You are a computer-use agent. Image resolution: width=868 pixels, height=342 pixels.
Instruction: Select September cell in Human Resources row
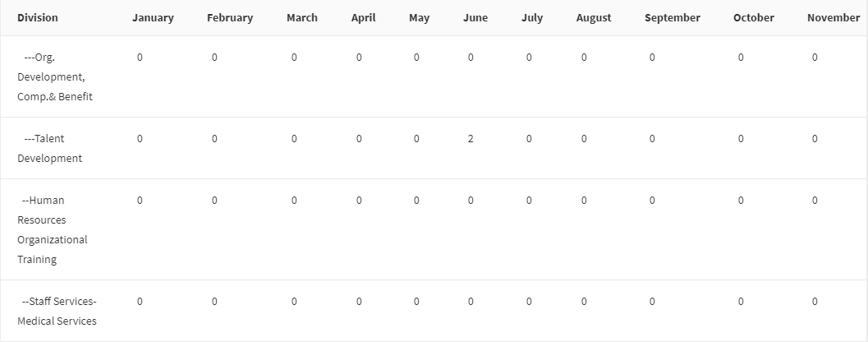(652, 200)
